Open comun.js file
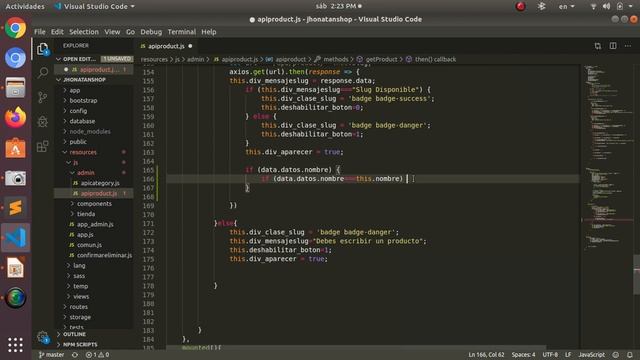The image size is (640, 360). [x=89, y=245]
